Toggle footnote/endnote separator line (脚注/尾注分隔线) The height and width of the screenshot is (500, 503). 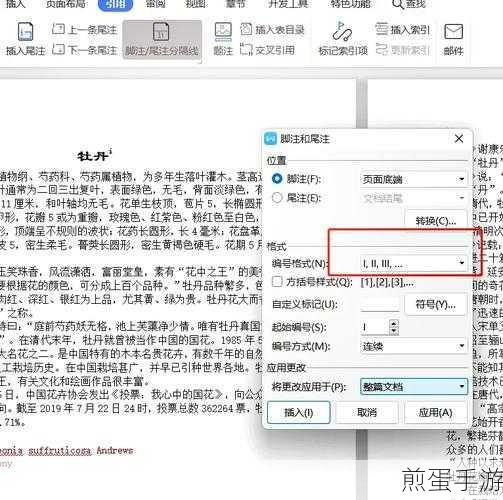(162, 40)
